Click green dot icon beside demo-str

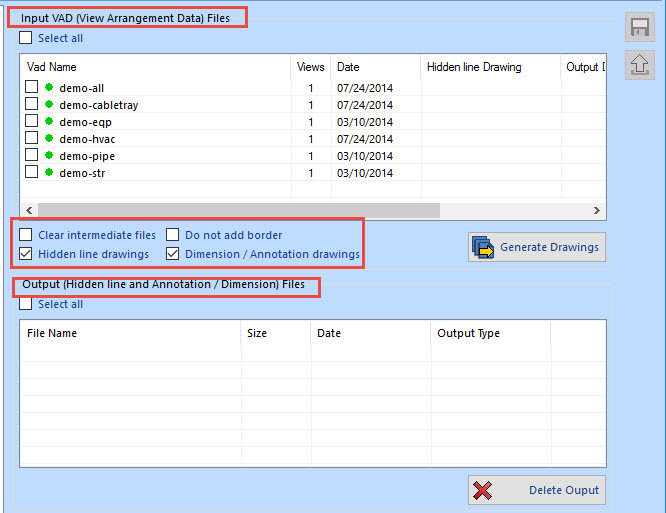pos(48,173)
